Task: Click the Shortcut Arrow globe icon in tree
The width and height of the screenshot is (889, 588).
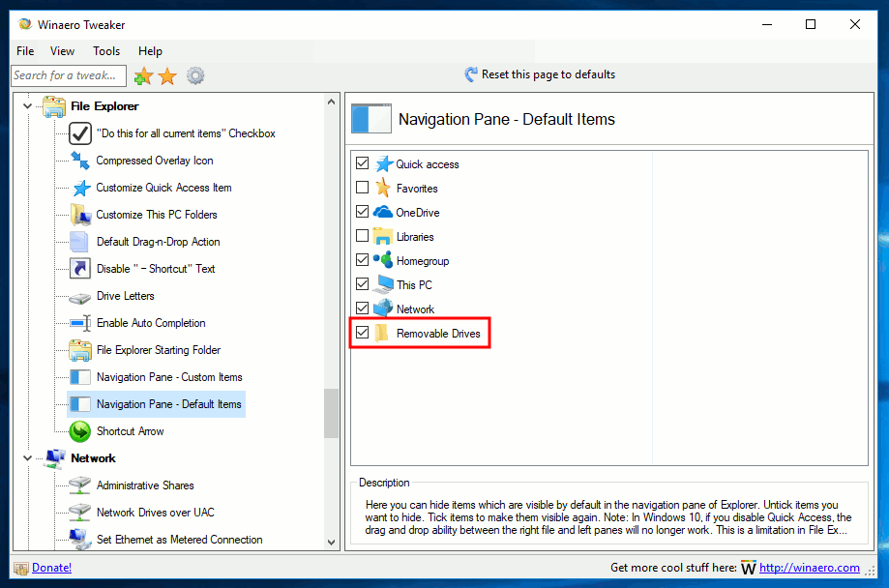Action: click(x=78, y=431)
